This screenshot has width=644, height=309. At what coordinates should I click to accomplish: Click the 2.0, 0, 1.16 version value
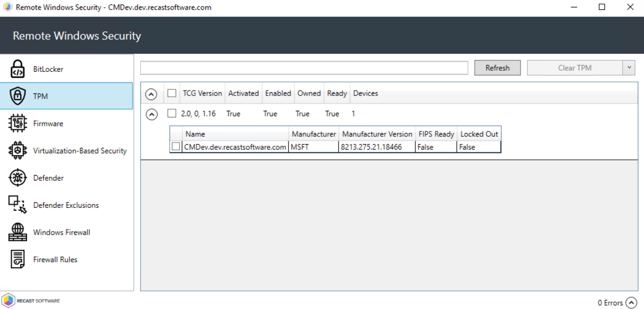198,114
